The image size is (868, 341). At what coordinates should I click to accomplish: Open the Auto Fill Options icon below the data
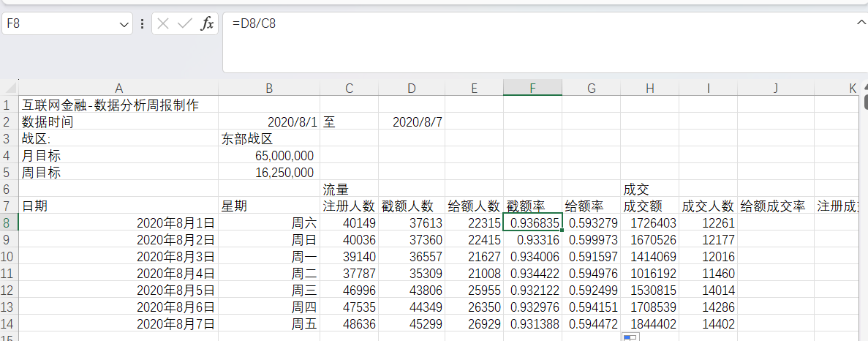[630, 337]
